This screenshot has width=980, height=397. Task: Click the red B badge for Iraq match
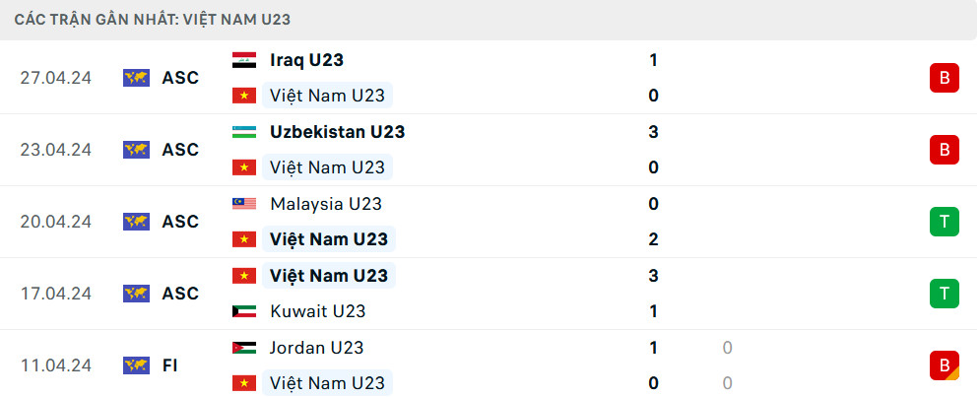(x=944, y=78)
